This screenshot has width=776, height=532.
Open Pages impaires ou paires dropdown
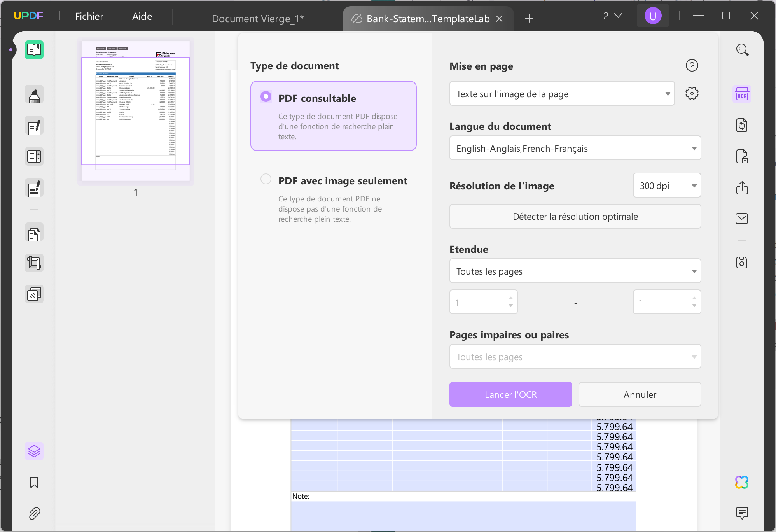(x=575, y=356)
